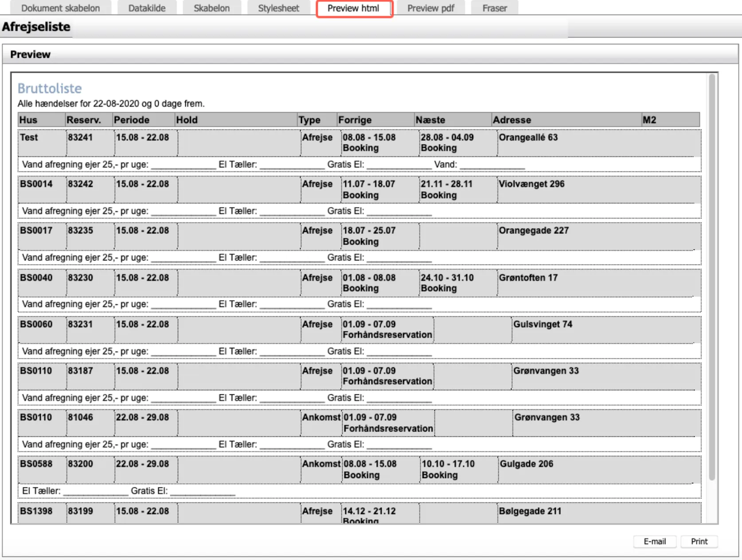The image size is (742, 560).
Task: Click house code BS0014
Action: [x=36, y=184]
